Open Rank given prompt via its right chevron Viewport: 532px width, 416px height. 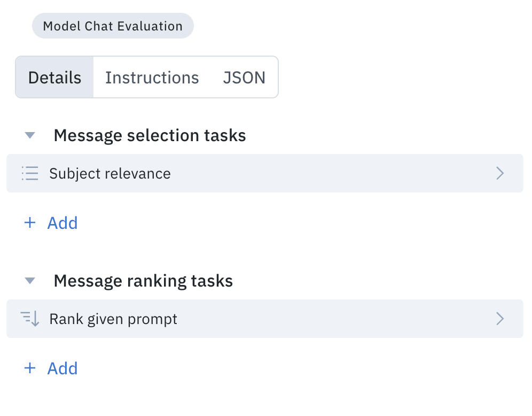[500, 319]
